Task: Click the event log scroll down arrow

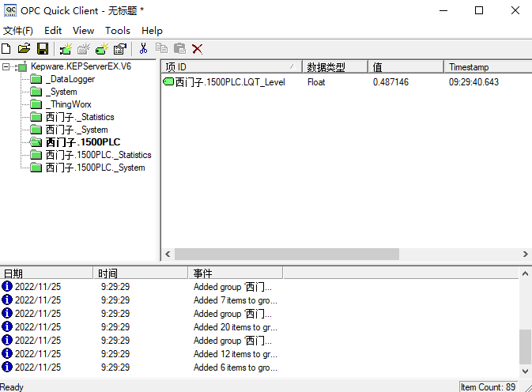Action: (525, 371)
